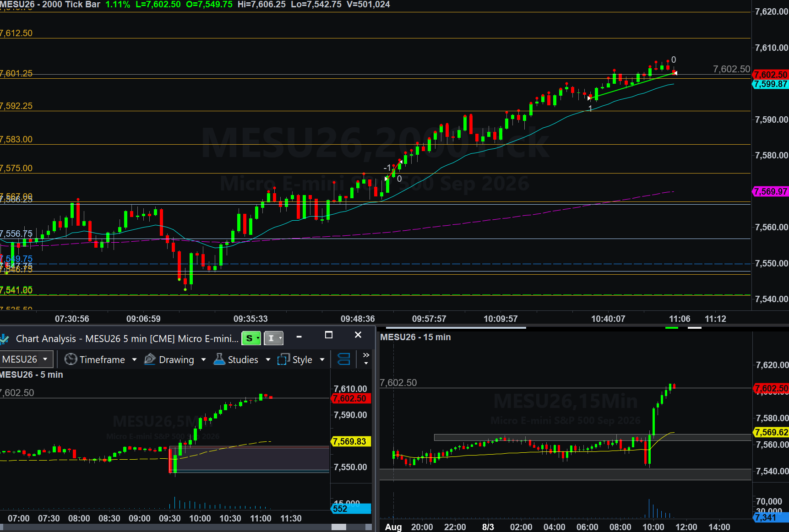Select the green trendline on the tick chart
Viewport: 789px width, 532px height.
pyautogui.click(x=632, y=86)
